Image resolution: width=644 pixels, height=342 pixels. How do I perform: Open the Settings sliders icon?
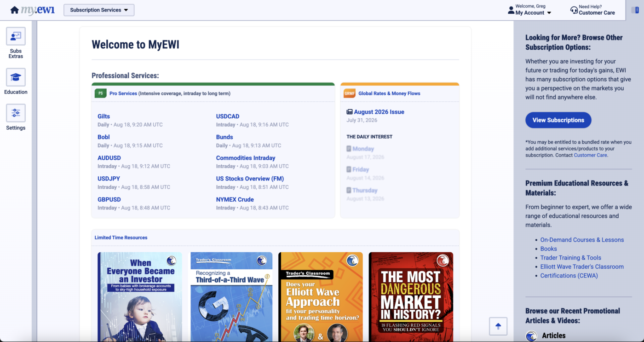click(16, 113)
